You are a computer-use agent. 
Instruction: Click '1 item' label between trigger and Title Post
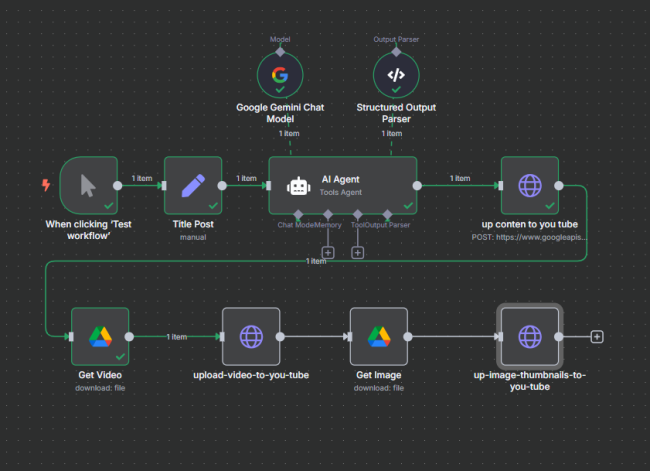[x=142, y=178]
